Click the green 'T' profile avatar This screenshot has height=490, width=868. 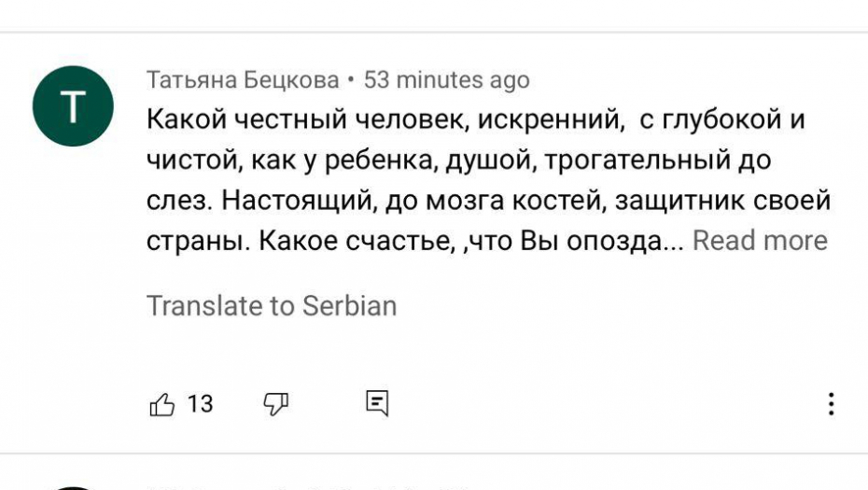coord(73,106)
